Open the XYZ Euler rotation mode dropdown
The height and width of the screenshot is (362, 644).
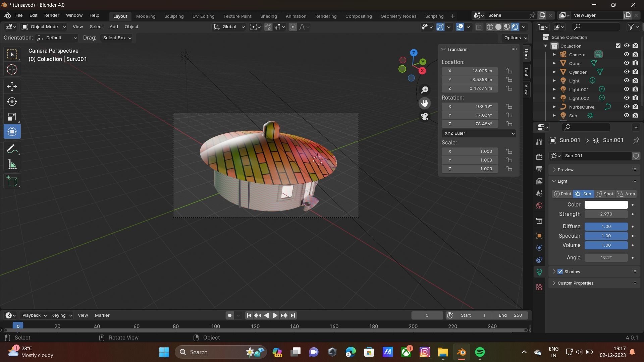[x=479, y=133]
